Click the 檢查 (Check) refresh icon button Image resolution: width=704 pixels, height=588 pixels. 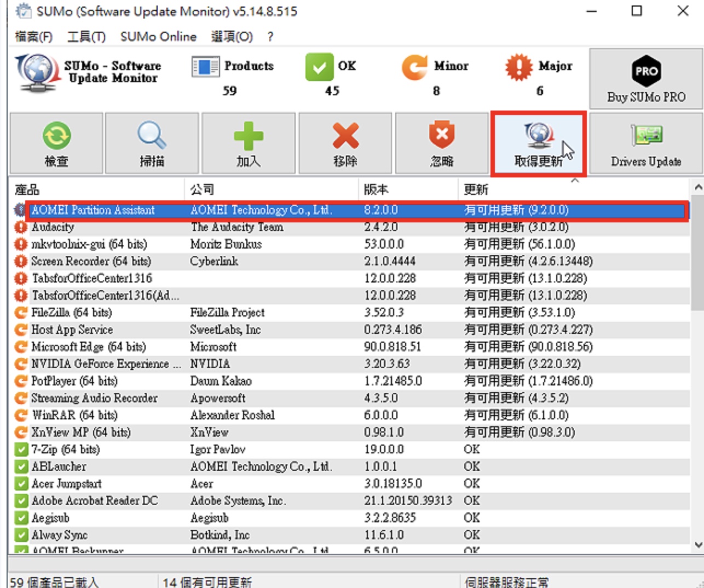tap(56, 143)
